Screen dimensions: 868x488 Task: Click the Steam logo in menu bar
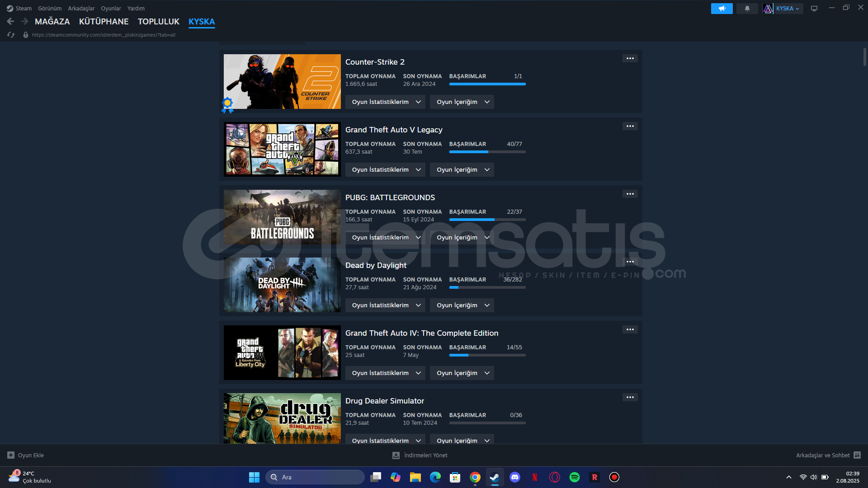10,8
